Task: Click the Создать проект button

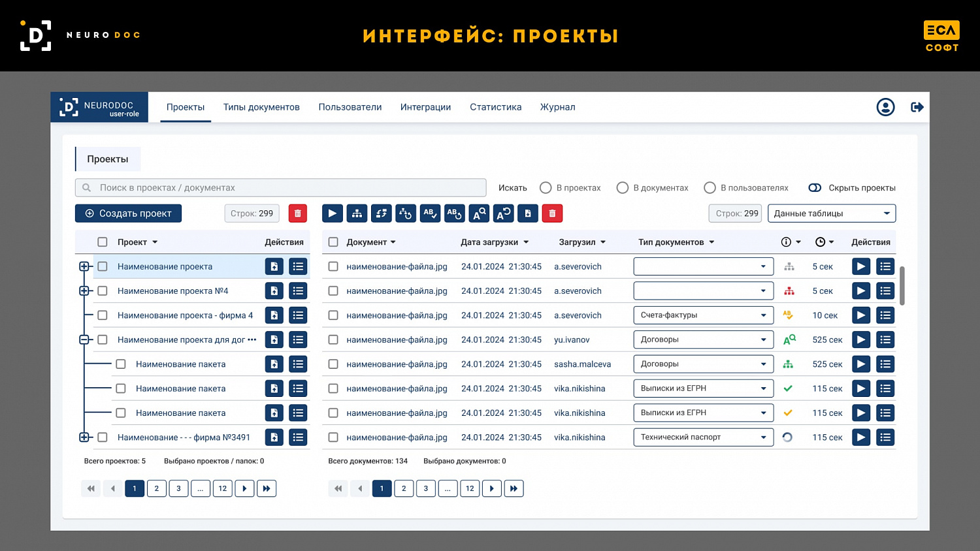Action: tap(128, 213)
